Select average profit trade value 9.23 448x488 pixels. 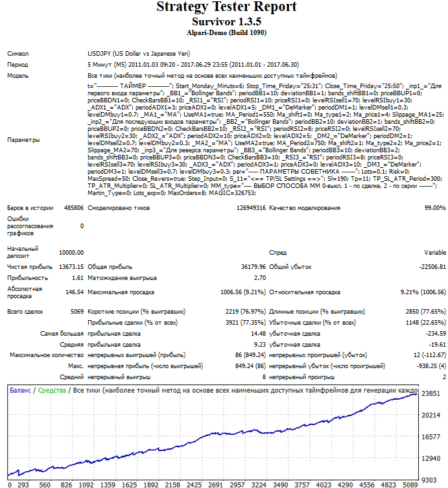pyautogui.click(x=259, y=345)
